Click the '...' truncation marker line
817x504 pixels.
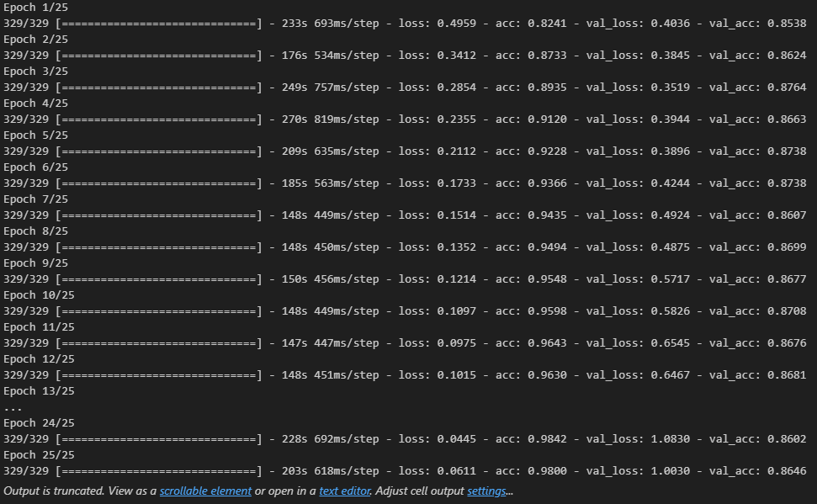click(13, 409)
